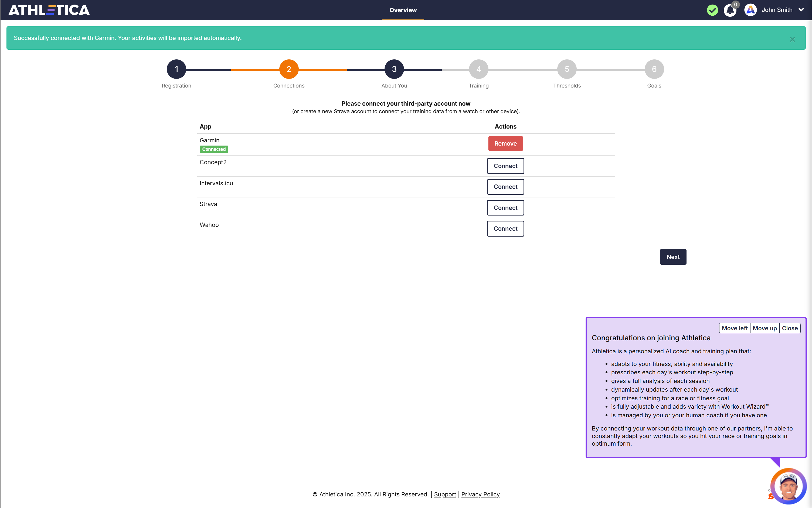Go to step 5 Thresholds

coord(567,69)
